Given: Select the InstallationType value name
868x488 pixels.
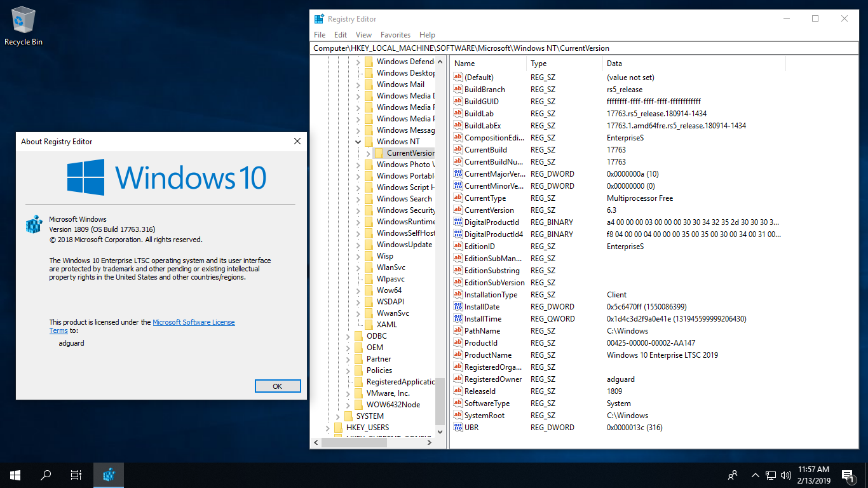Looking at the screenshot, I should (491, 294).
